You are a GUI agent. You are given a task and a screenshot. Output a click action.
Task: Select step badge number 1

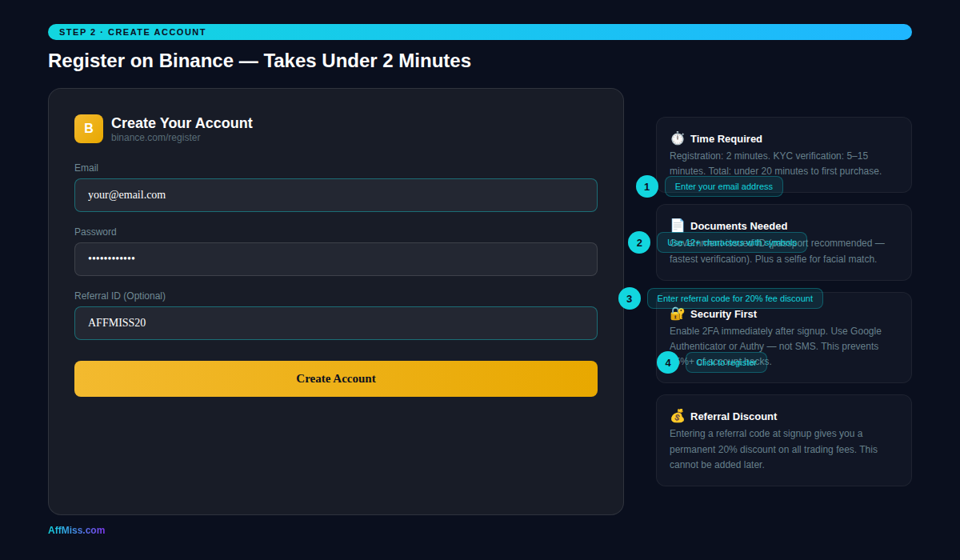(647, 186)
